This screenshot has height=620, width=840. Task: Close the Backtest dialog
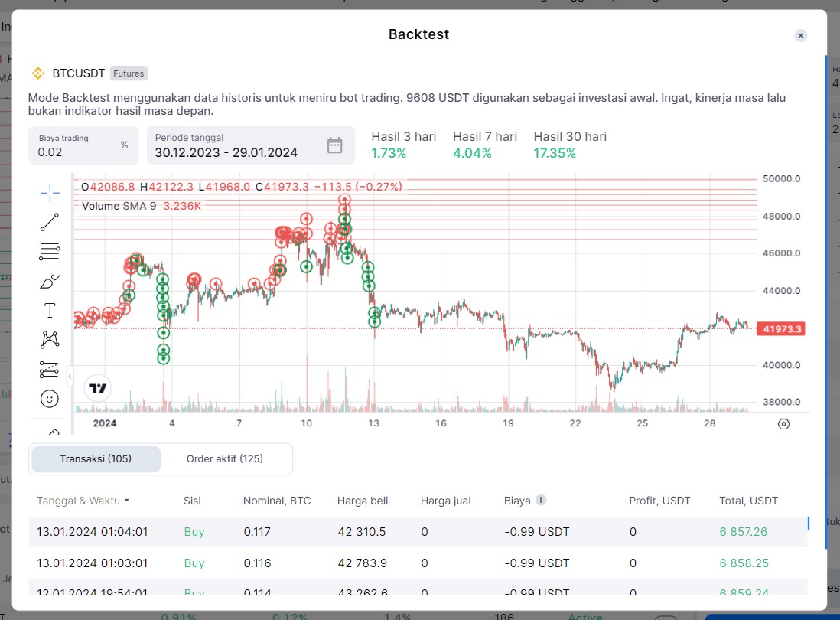tap(800, 35)
